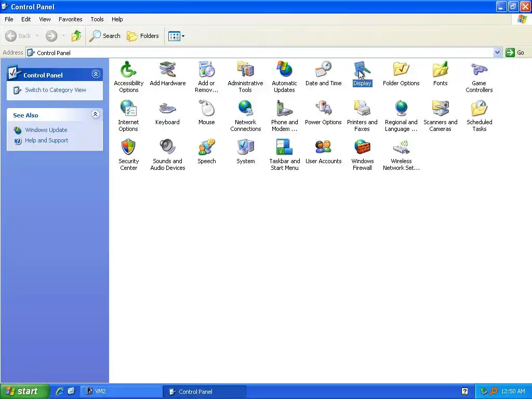The image size is (532, 399).
Task: Open the Help menu
Action: 117,19
